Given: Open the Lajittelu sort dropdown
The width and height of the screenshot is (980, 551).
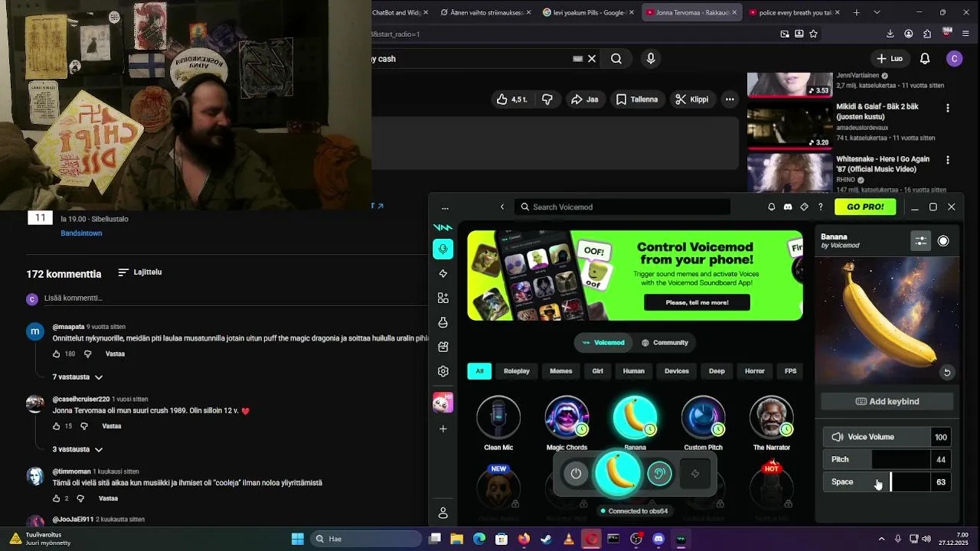Looking at the screenshot, I should pyautogui.click(x=140, y=272).
